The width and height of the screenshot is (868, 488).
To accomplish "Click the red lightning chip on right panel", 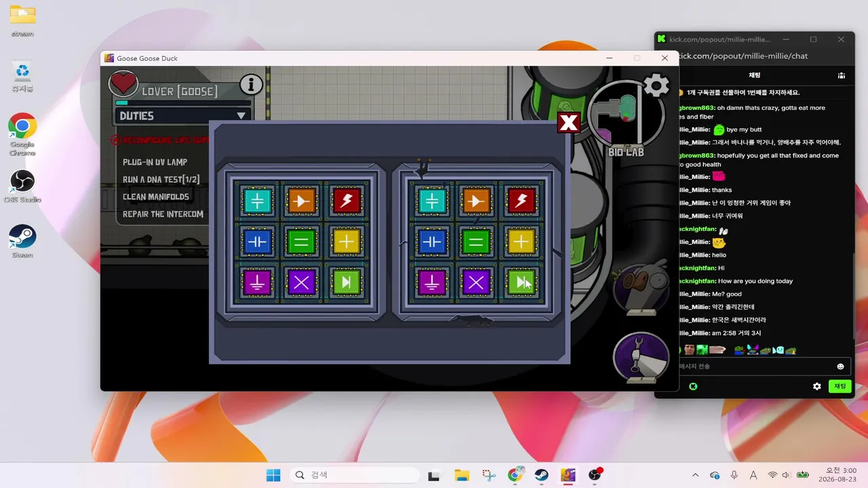I will click(x=521, y=201).
